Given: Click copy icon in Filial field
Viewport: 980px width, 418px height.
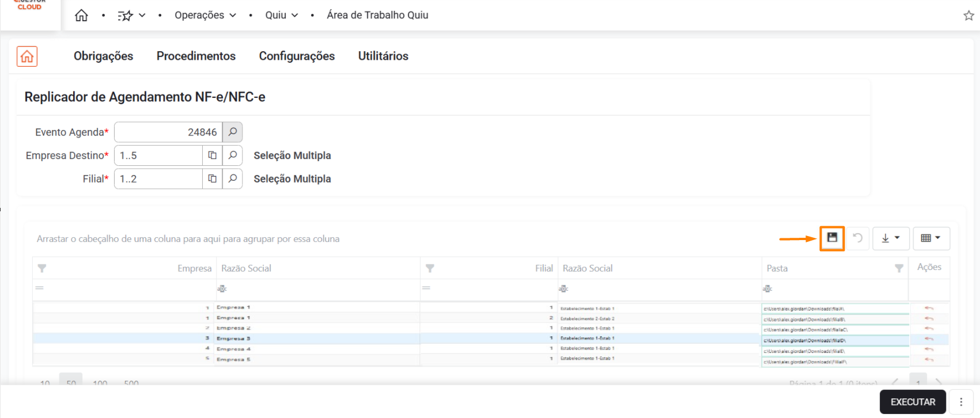Looking at the screenshot, I should point(212,179).
